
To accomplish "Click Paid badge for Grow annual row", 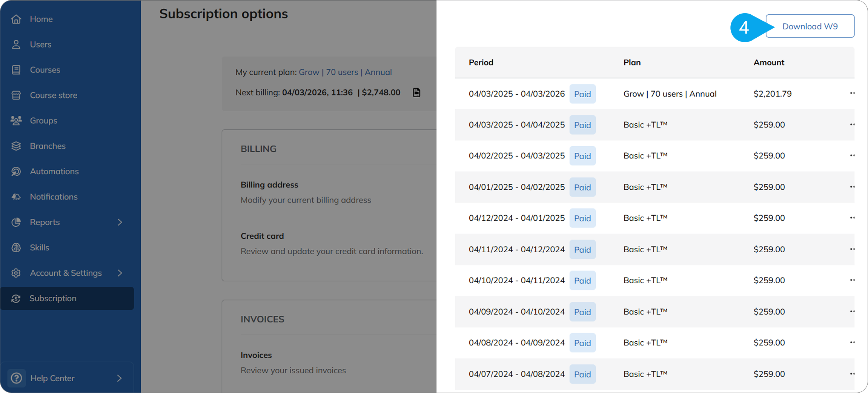I will point(582,94).
